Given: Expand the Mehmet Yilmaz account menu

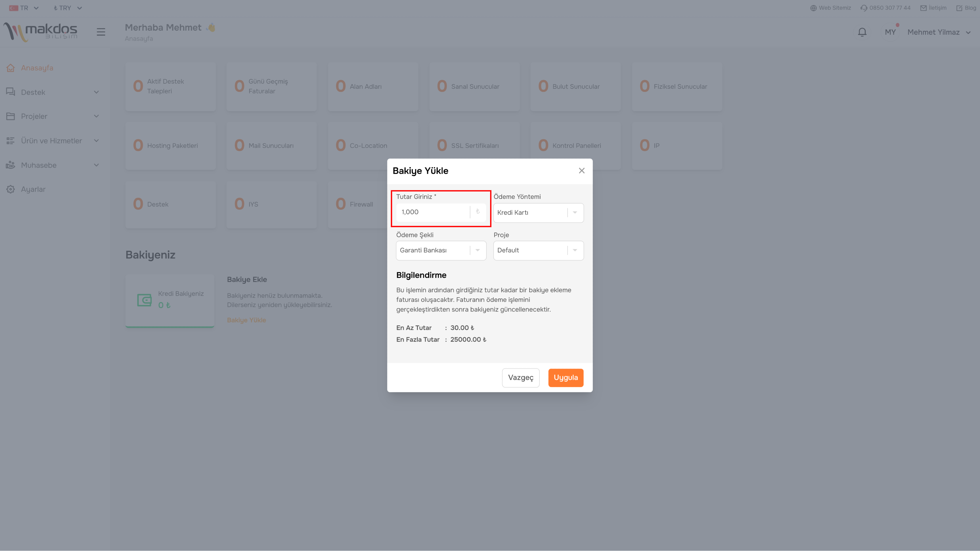Looking at the screenshot, I should [939, 32].
